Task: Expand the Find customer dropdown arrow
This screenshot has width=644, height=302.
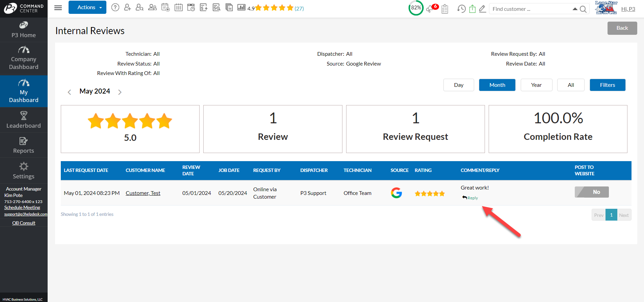Action: (x=575, y=9)
